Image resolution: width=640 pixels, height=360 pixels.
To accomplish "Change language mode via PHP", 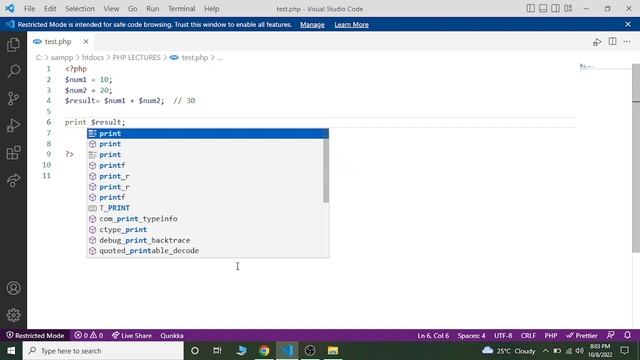I will (551, 336).
